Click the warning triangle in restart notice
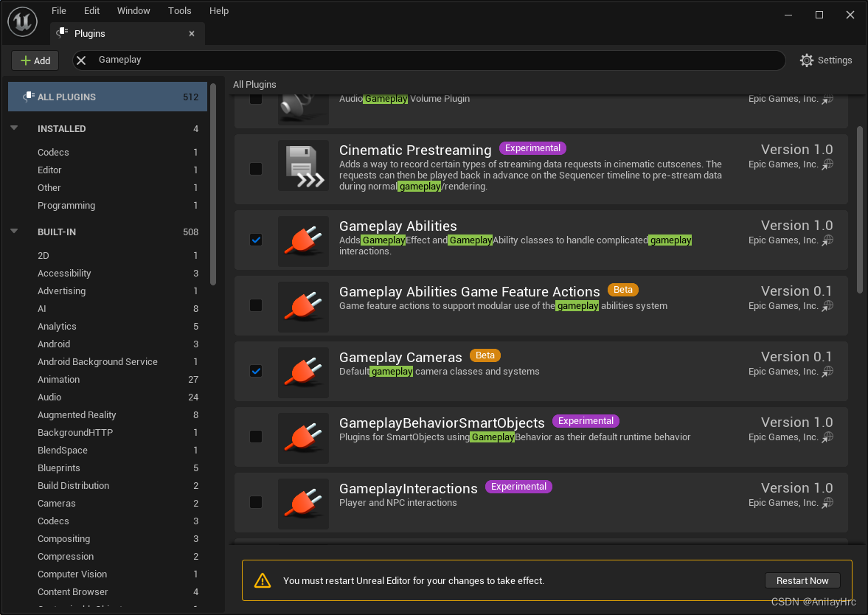This screenshot has height=615, width=868. (263, 580)
